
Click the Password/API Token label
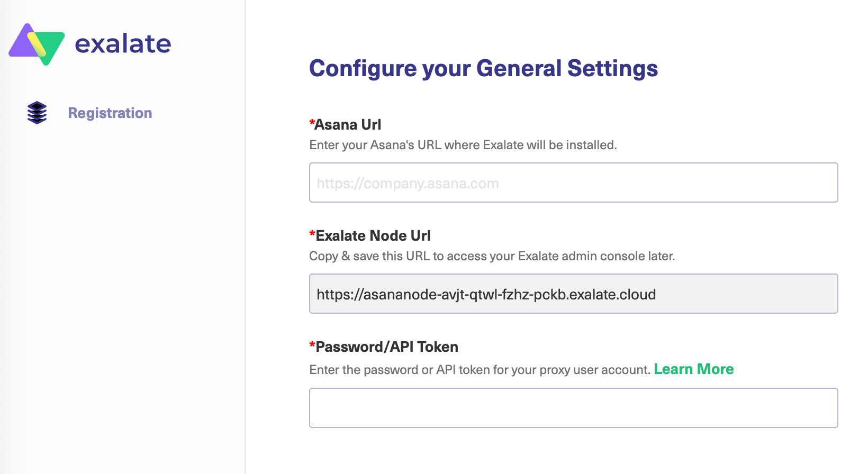(387, 347)
